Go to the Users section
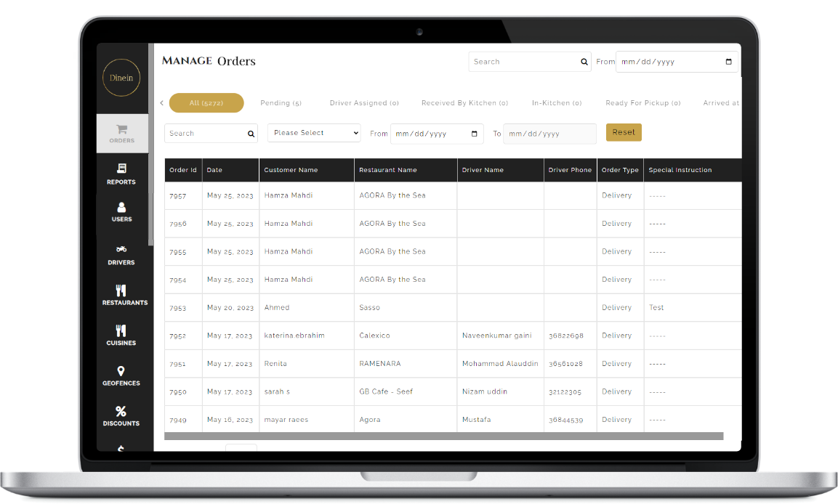The image size is (838, 504). [121, 208]
